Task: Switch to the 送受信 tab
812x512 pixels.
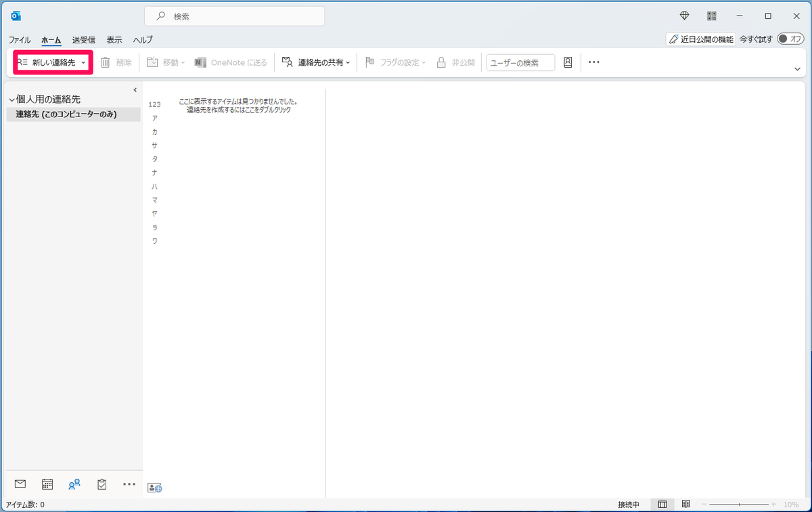Action: click(84, 39)
